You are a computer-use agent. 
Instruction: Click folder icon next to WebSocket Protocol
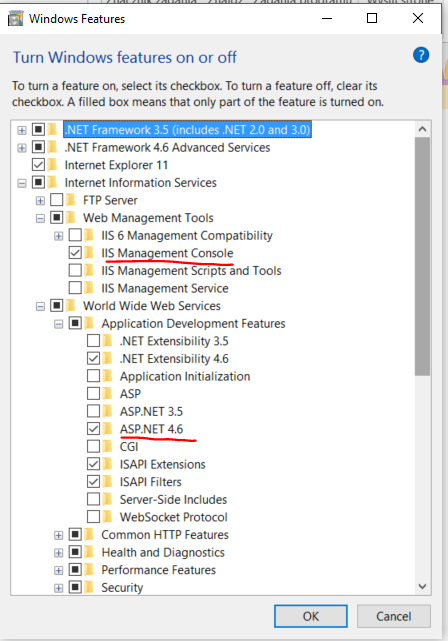(108, 516)
